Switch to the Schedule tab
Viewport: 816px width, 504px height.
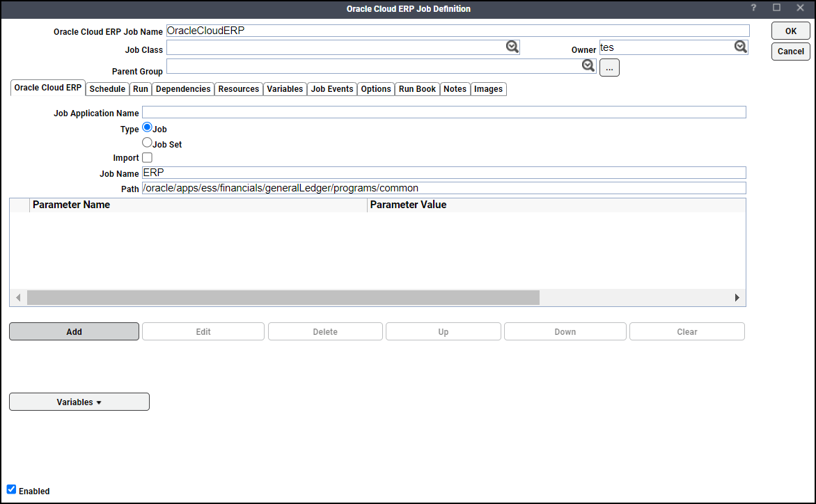(x=107, y=89)
